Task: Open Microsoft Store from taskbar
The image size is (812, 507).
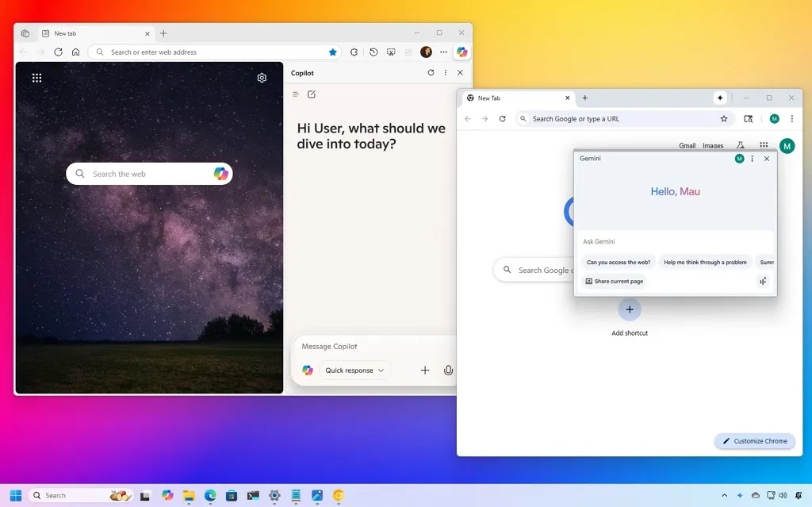Action: coord(232,496)
